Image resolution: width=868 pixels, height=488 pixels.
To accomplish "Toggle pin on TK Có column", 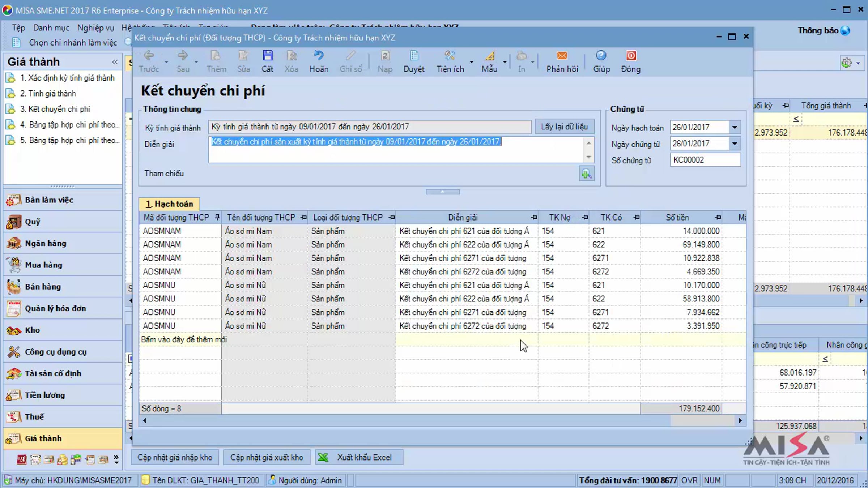I will click(637, 217).
